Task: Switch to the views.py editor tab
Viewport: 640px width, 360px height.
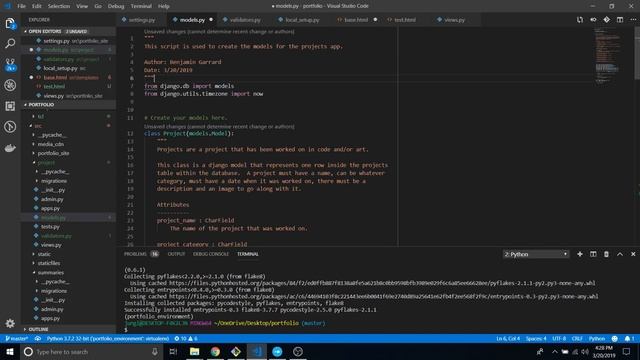Action: 454,20
